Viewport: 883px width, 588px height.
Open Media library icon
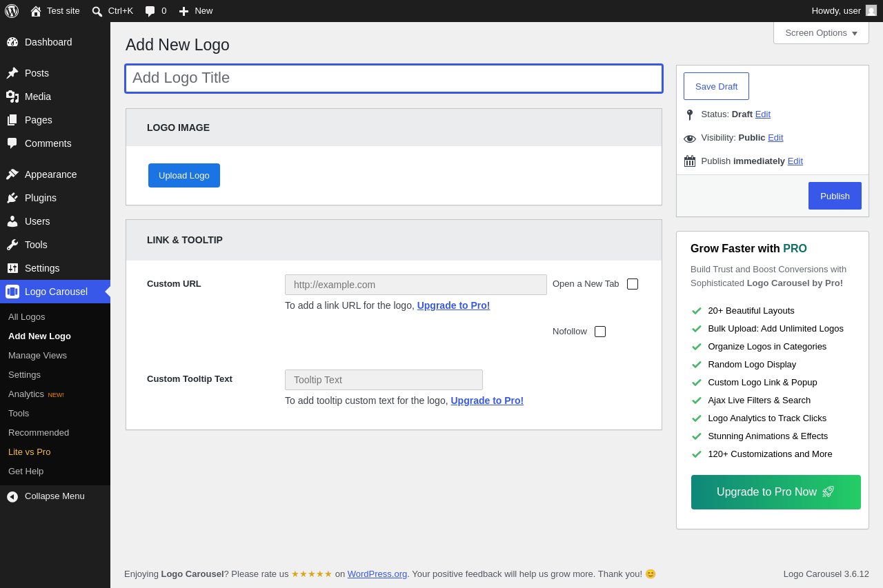[x=12, y=97]
